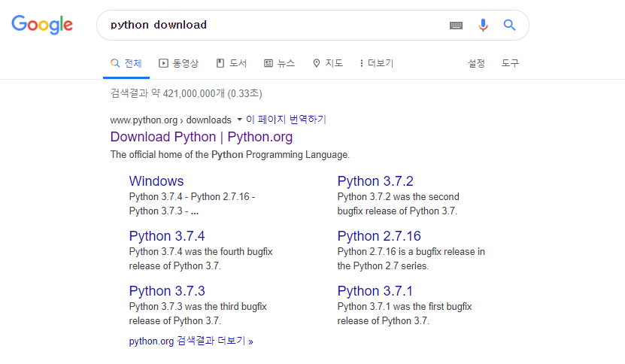Click the blue magnifier search button
625x364 pixels.
pos(509,25)
